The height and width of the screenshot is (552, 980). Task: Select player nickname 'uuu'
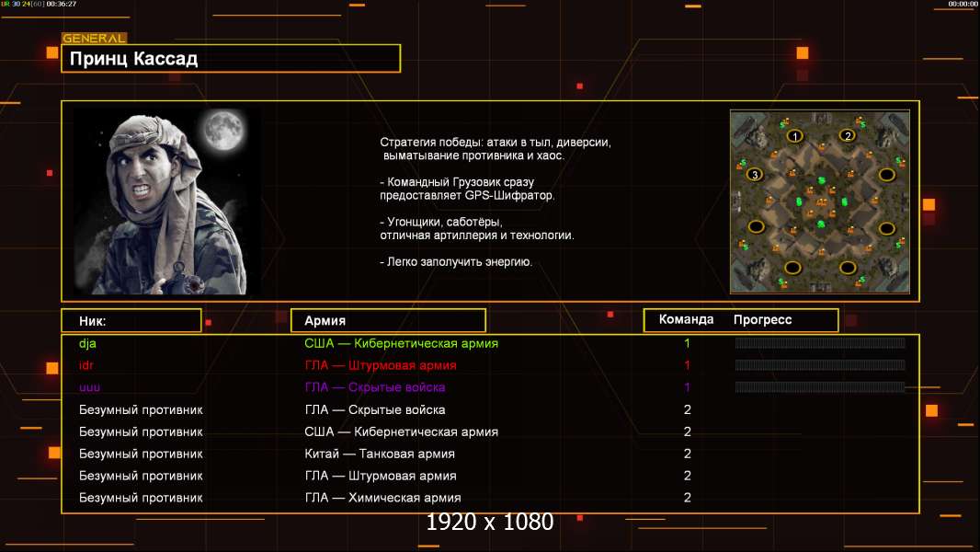pos(89,387)
